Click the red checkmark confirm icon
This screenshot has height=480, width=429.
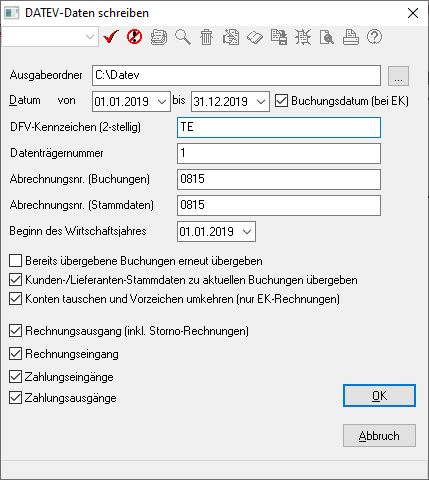[111, 37]
